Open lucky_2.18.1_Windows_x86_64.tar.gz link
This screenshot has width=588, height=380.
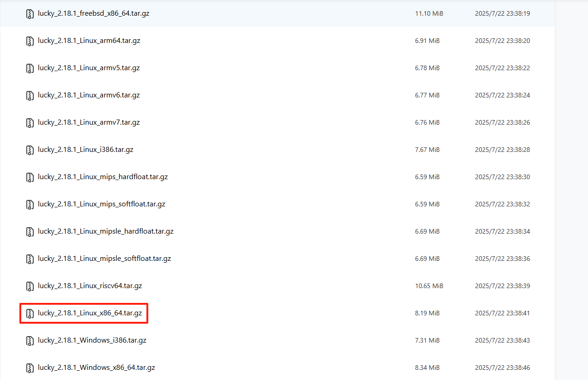pos(96,368)
